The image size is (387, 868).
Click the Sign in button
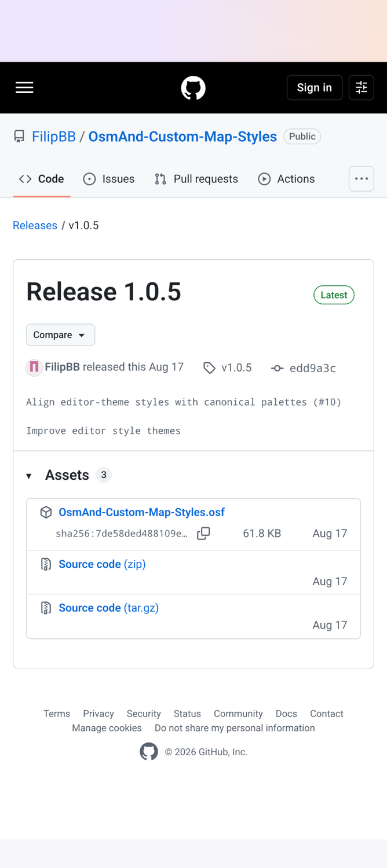tap(315, 87)
